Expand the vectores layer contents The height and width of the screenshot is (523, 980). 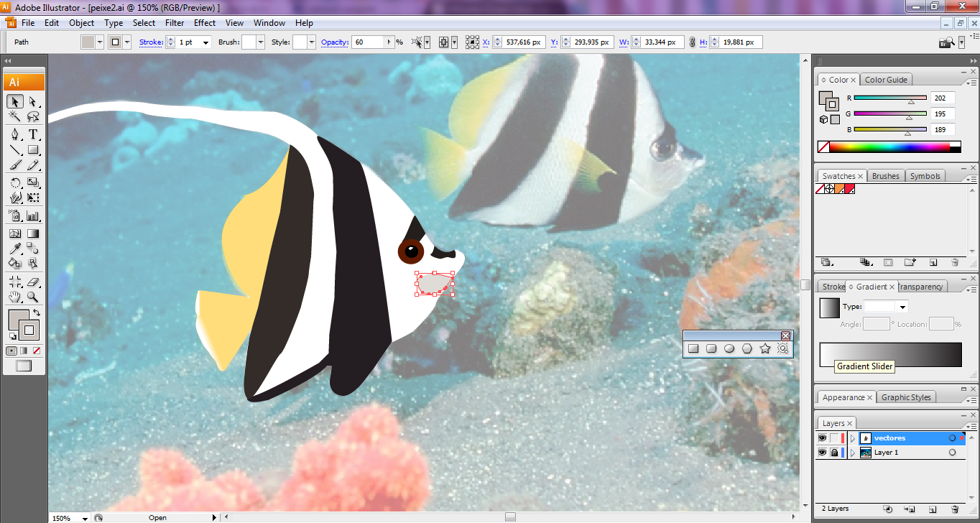tap(853, 438)
